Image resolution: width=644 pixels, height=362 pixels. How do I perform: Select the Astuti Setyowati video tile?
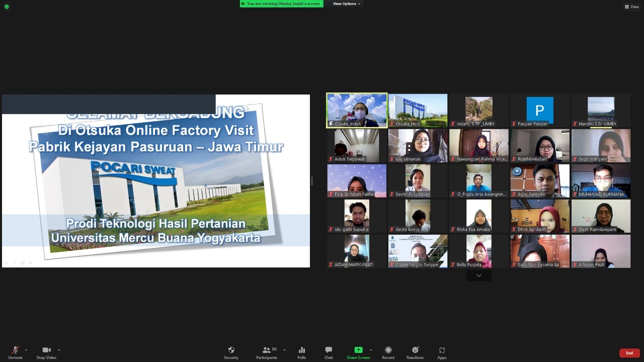pos(357,146)
